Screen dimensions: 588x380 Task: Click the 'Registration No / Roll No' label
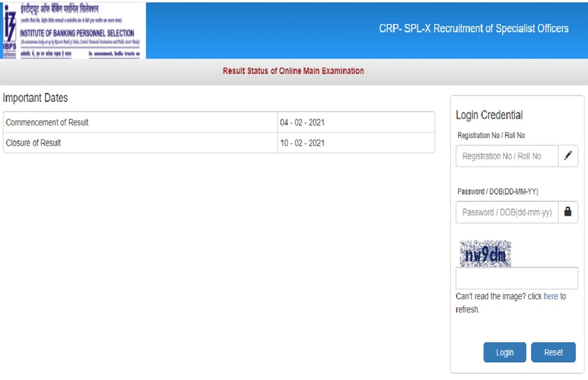(491, 135)
